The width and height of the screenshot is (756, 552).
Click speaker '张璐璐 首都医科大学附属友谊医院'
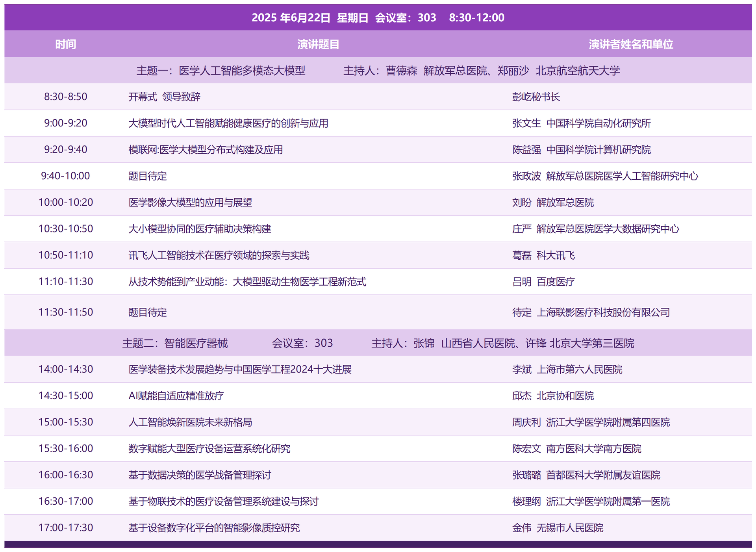(x=586, y=475)
